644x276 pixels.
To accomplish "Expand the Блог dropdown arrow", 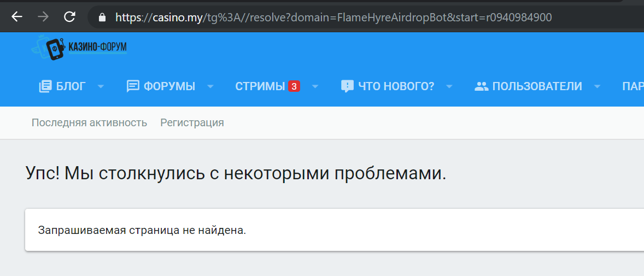I will (101, 86).
